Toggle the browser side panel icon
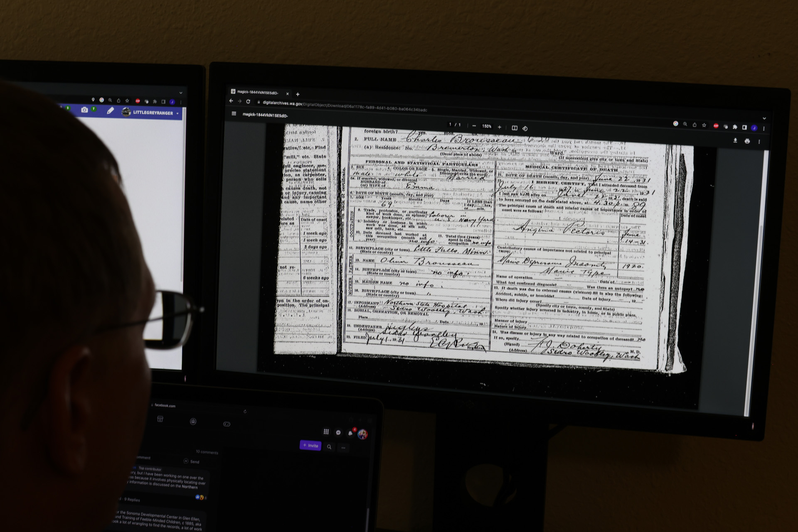 (744, 127)
